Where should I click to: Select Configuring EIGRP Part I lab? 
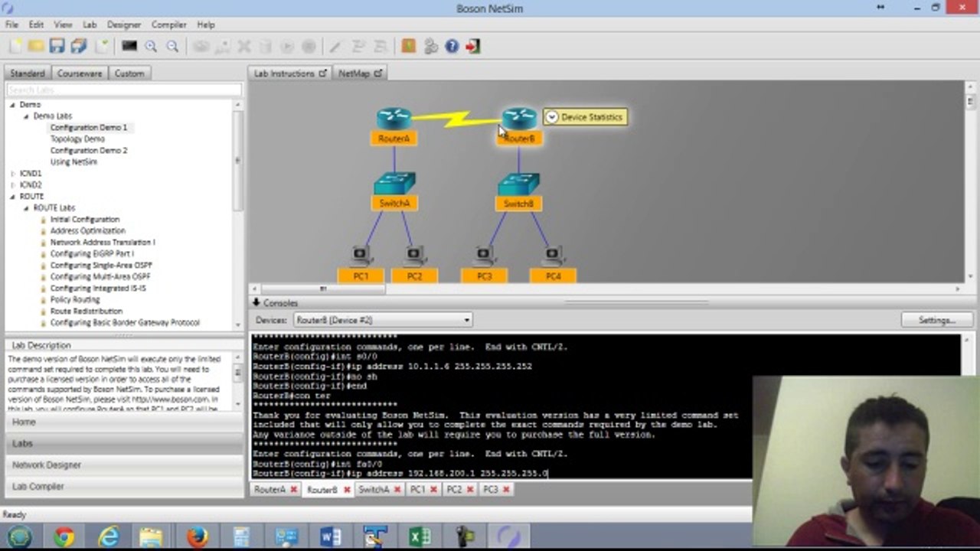[92, 254]
